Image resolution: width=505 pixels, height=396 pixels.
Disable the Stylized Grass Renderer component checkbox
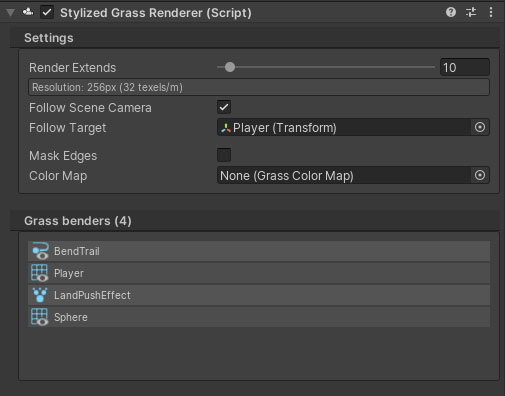(x=47, y=13)
